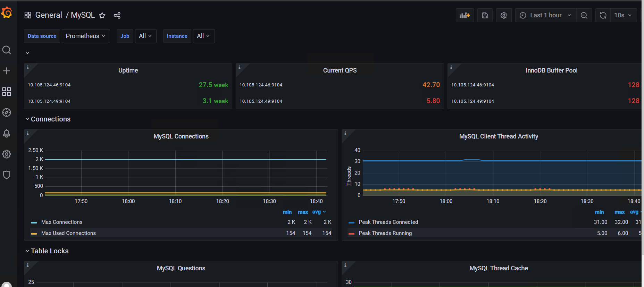Click the Save dashboard icon
The image size is (644, 287).
pos(485,15)
